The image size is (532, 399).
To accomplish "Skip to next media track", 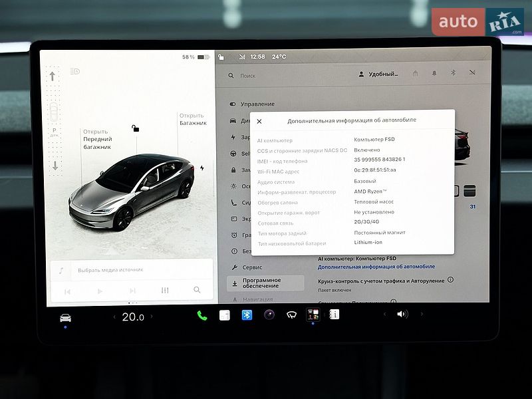I will pyautogui.click(x=132, y=291).
